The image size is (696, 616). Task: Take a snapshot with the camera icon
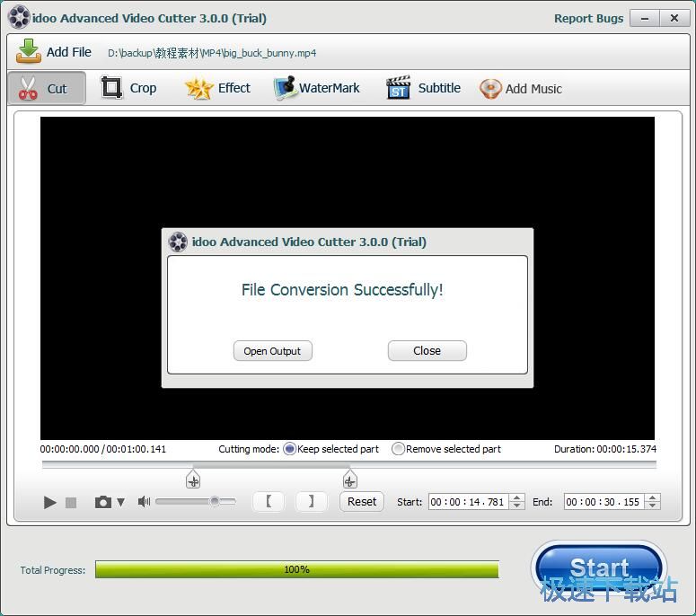[x=103, y=502]
